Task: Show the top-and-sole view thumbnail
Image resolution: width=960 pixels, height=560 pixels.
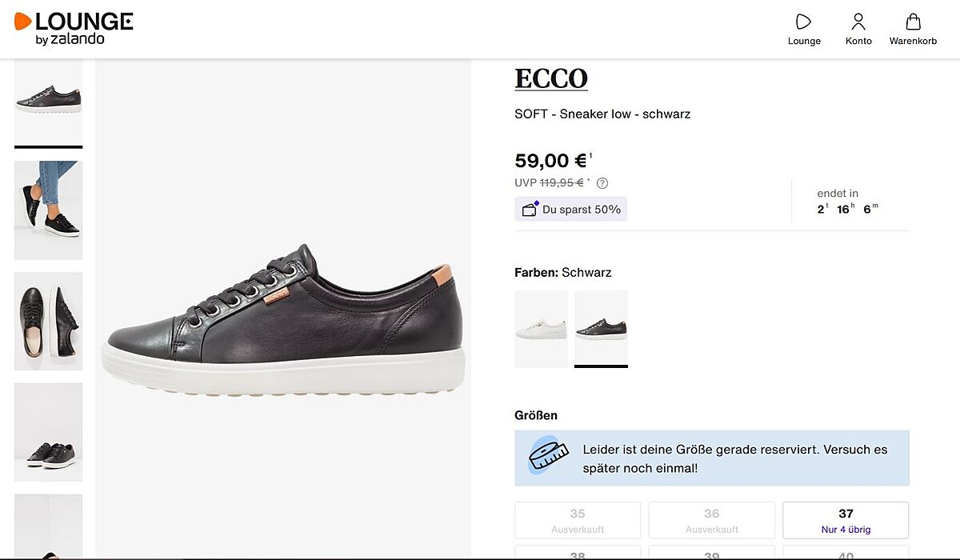Action: [48, 321]
